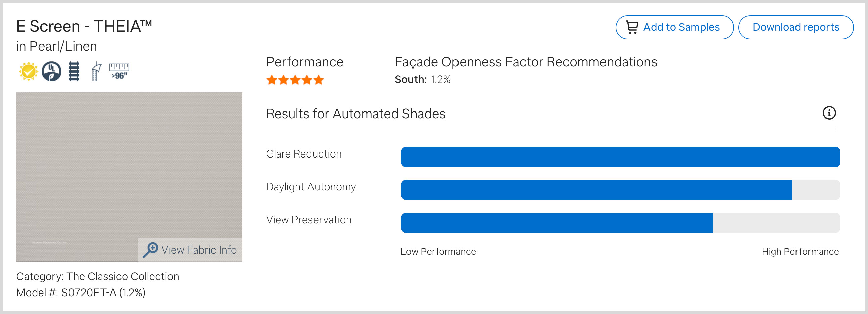Click the Glare Reduction performance bar

[620, 157]
